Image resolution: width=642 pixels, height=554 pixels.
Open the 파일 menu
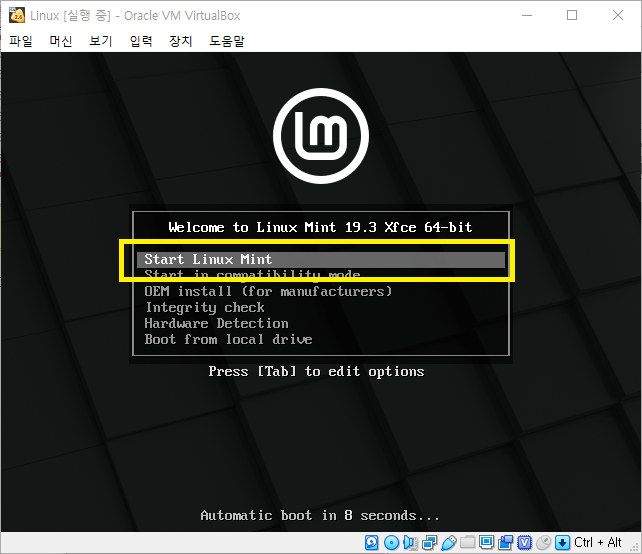21,41
